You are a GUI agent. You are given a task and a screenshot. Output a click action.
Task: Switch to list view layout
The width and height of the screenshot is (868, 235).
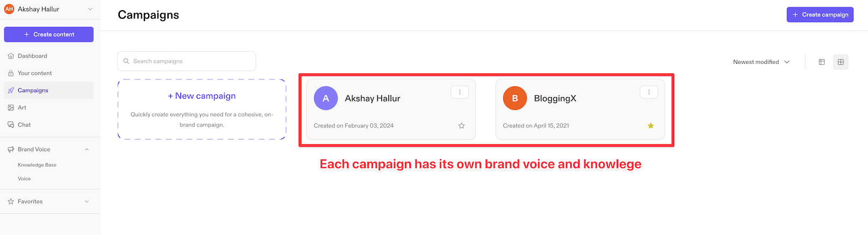[821, 62]
